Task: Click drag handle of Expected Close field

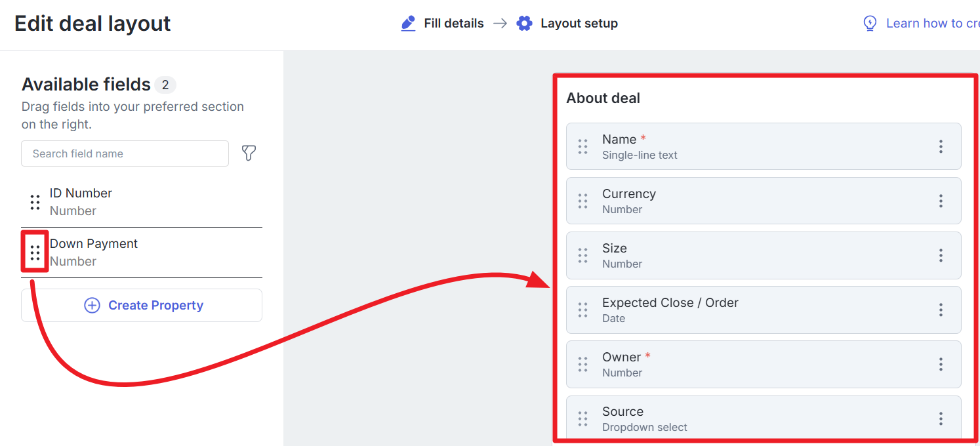Action: coord(582,310)
